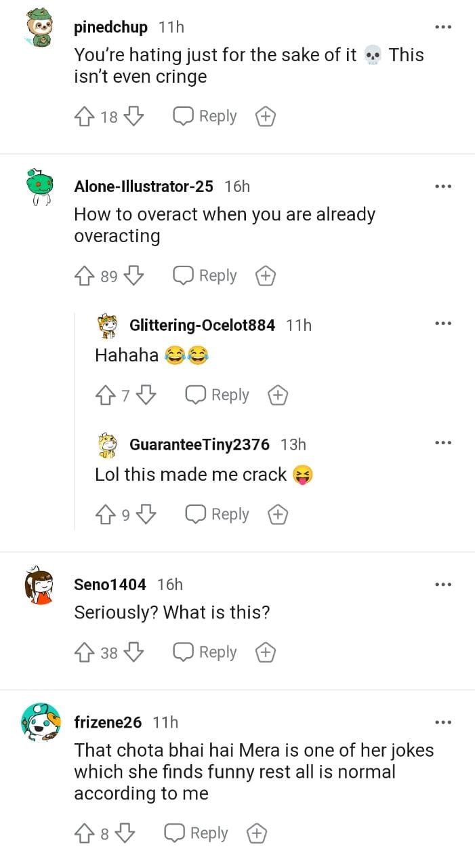Downvote Alone-Illustrator-25's comment
This screenshot has width=475, height=868.
click(x=134, y=276)
